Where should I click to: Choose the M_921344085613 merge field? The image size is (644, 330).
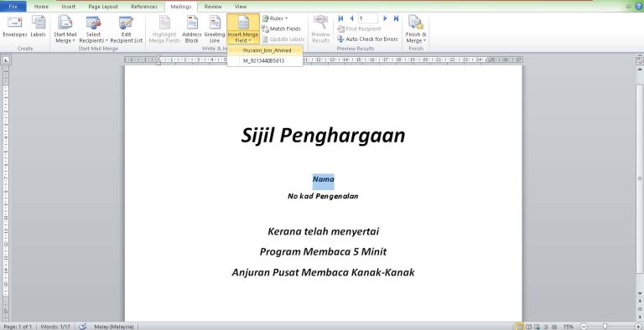click(265, 61)
